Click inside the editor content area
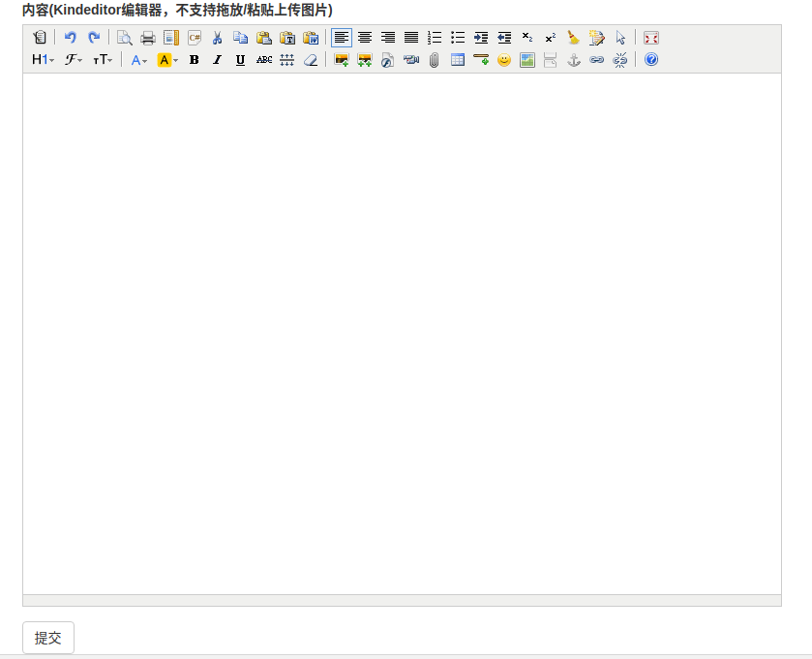The width and height of the screenshot is (812, 659). click(402, 334)
